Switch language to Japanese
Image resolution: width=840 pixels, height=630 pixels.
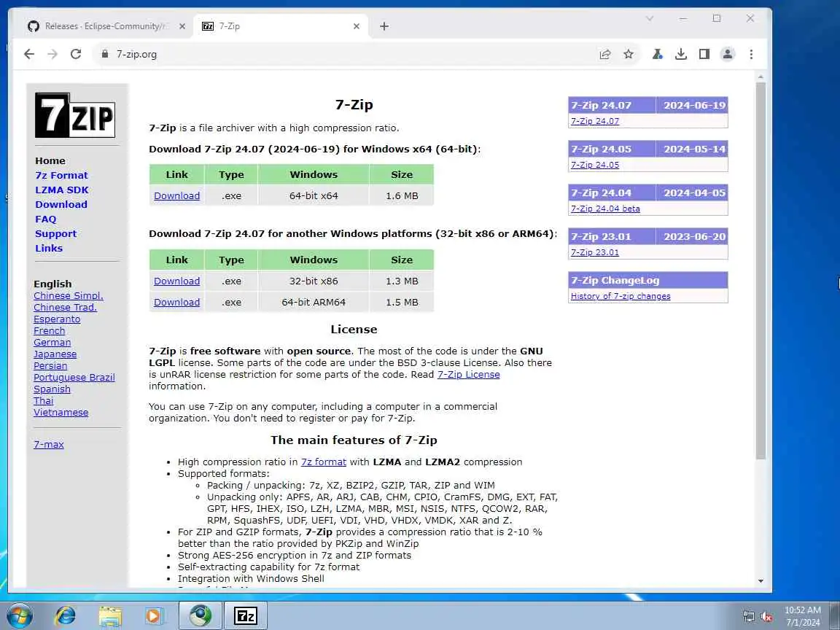coord(55,354)
